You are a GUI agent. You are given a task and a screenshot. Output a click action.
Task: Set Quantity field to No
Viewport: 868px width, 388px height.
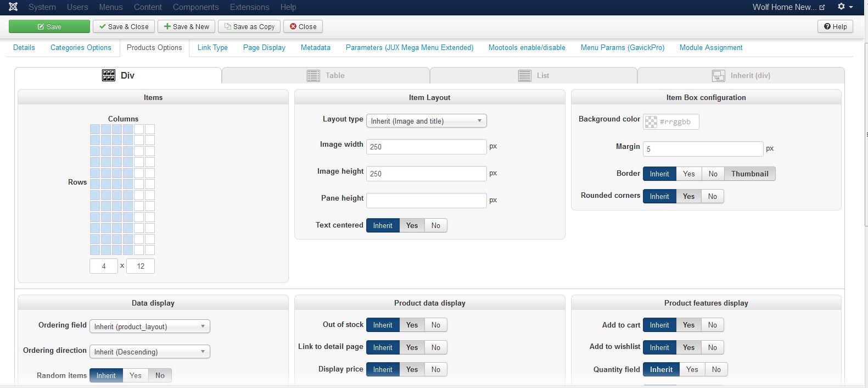716,369
